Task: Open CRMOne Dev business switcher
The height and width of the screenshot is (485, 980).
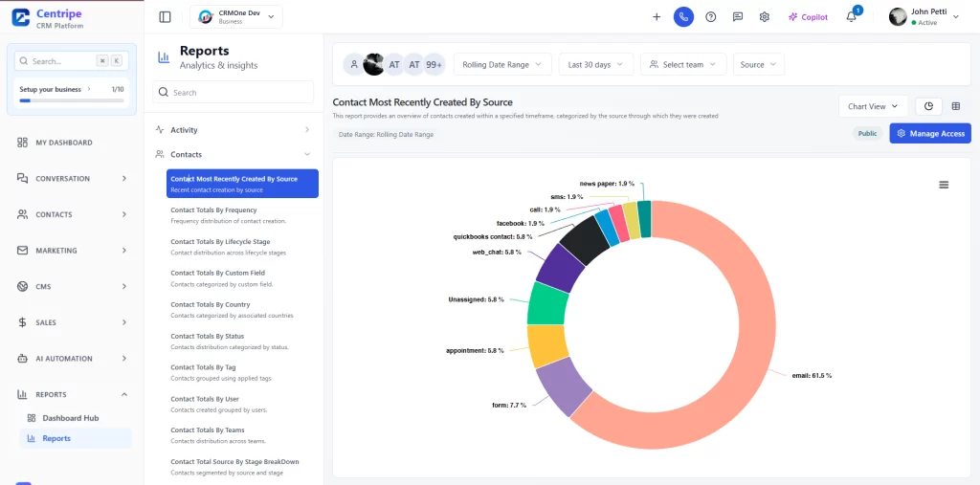Action: [x=236, y=17]
